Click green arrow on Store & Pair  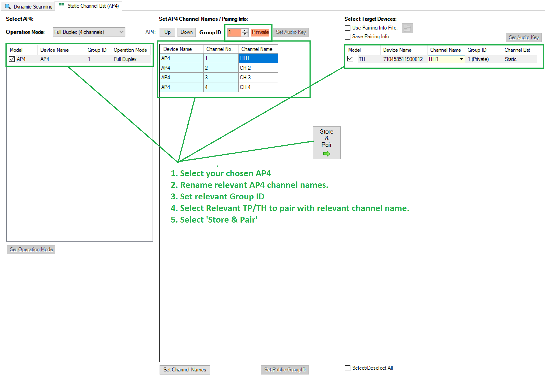point(326,154)
